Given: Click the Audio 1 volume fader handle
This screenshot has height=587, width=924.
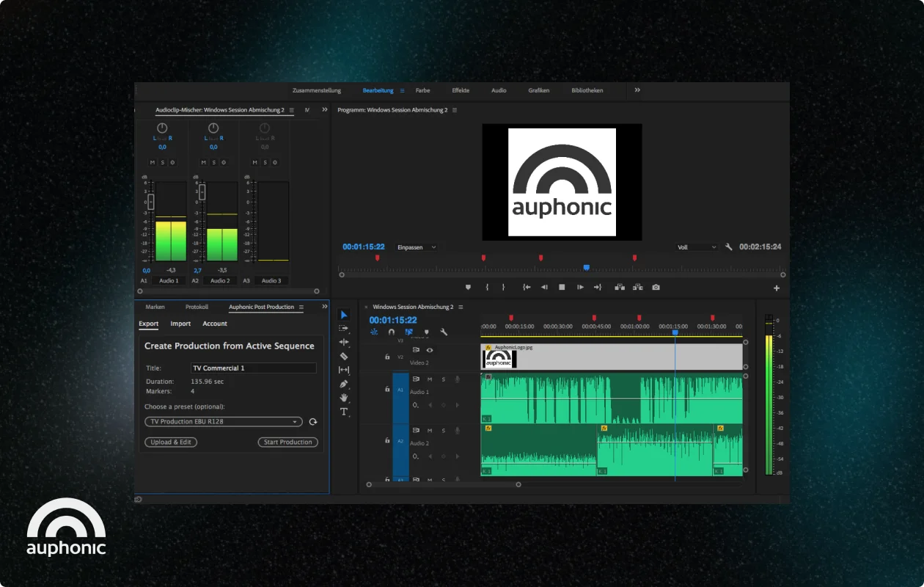Looking at the screenshot, I should coord(150,200).
